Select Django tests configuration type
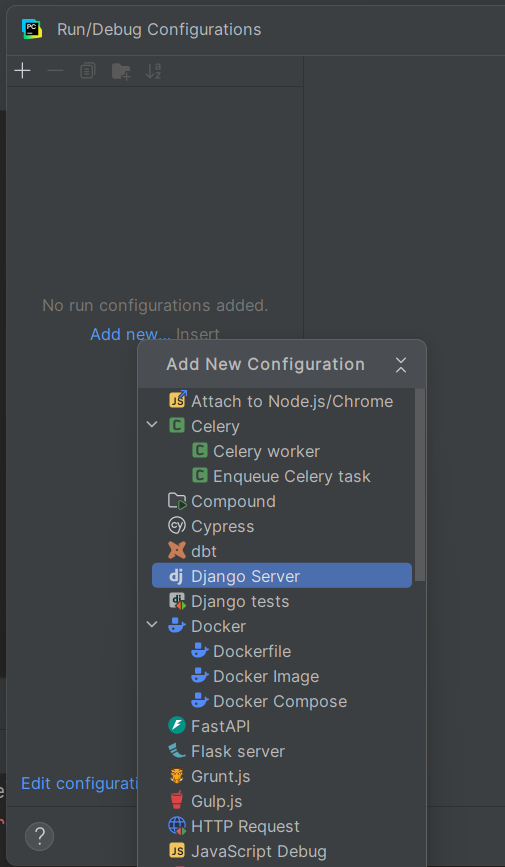505x867 pixels. [x=282, y=601]
